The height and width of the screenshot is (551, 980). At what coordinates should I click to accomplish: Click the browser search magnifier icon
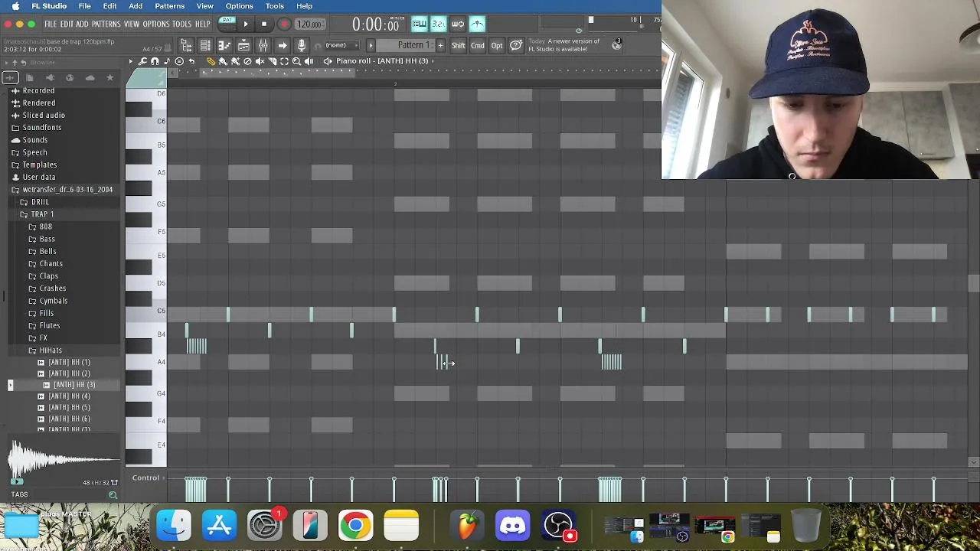coord(113,495)
